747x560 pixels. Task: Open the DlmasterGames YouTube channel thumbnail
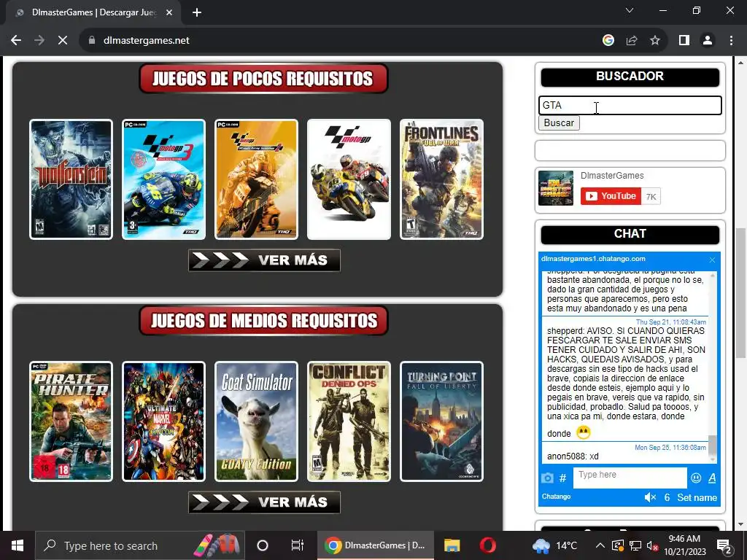[556, 188]
